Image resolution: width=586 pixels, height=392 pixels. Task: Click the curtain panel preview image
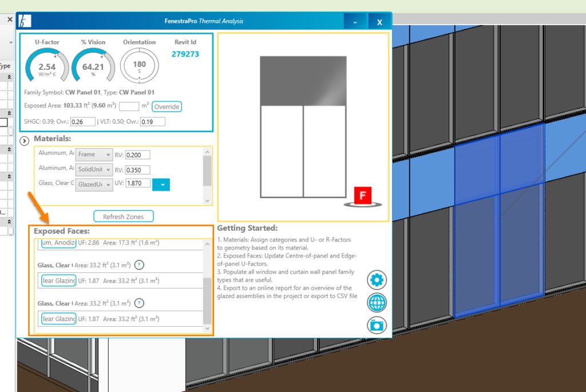coord(303,127)
